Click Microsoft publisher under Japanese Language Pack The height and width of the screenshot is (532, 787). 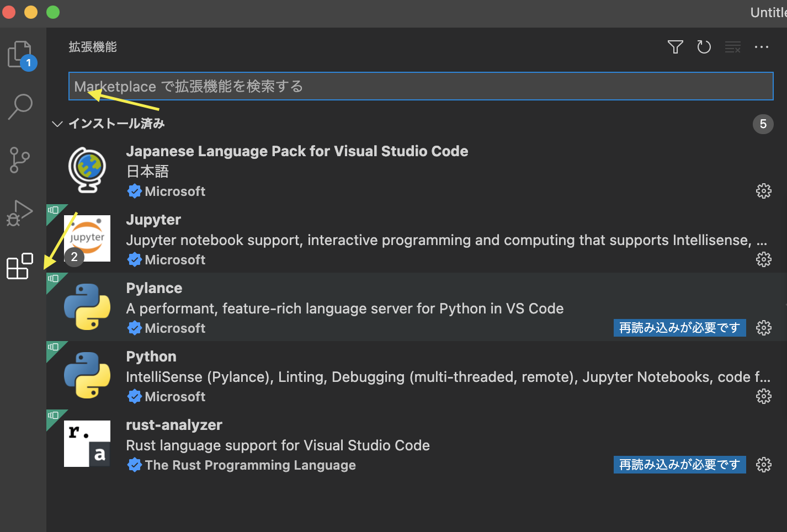(175, 191)
